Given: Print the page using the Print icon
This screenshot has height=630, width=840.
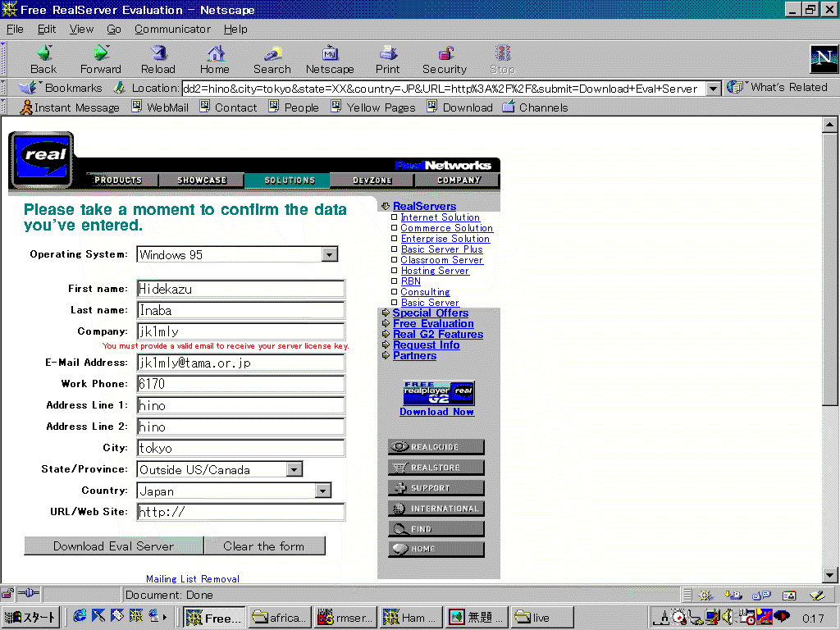Looking at the screenshot, I should (387, 59).
